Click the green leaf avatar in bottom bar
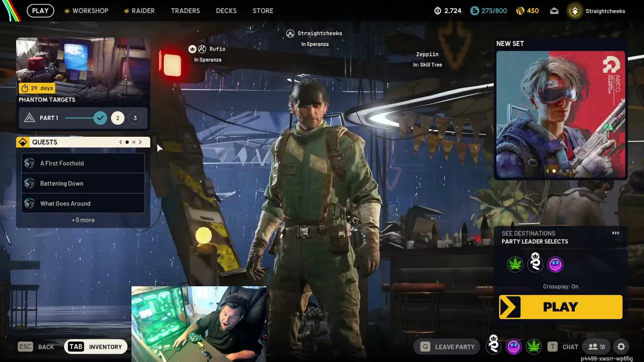Screen dimensions: 644x362 tap(533, 346)
